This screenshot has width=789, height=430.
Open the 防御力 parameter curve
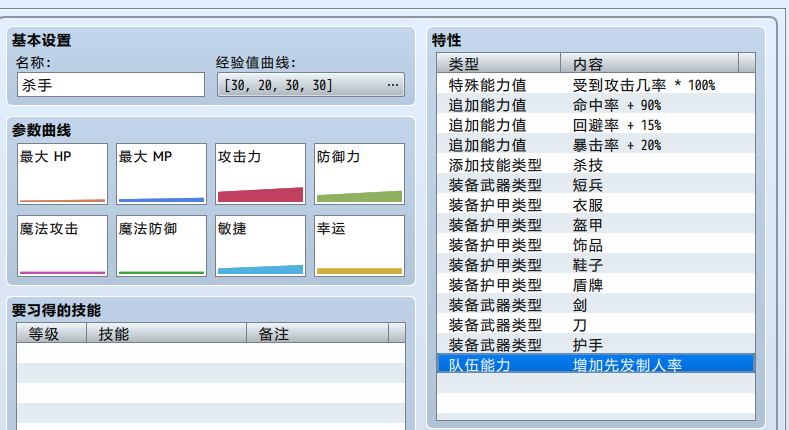tap(359, 174)
